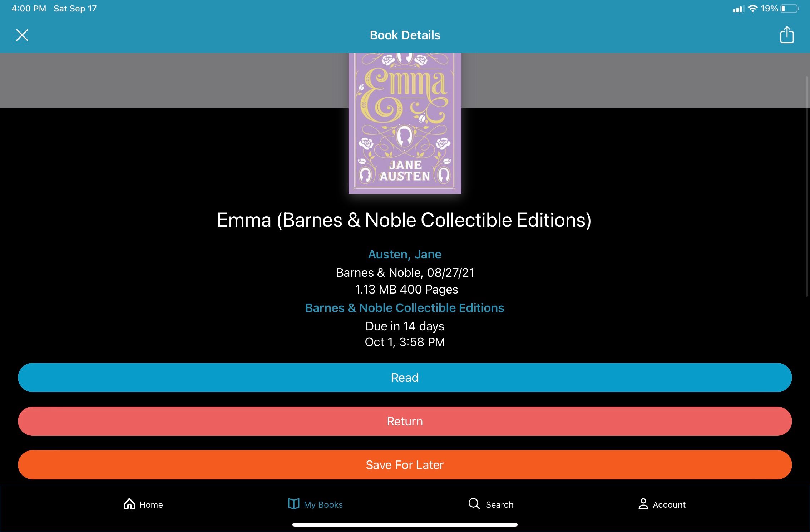Tap the Book Details header title

404,35
